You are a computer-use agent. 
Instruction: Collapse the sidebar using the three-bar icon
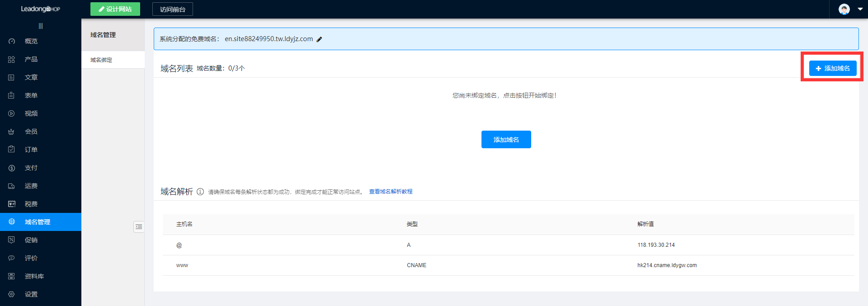[x=41, y=26]
